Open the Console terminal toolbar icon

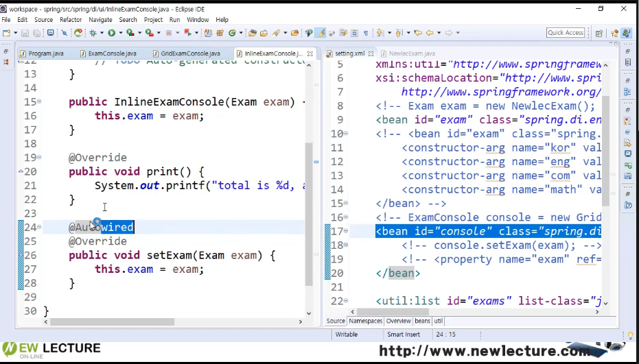tap(50, 33)
